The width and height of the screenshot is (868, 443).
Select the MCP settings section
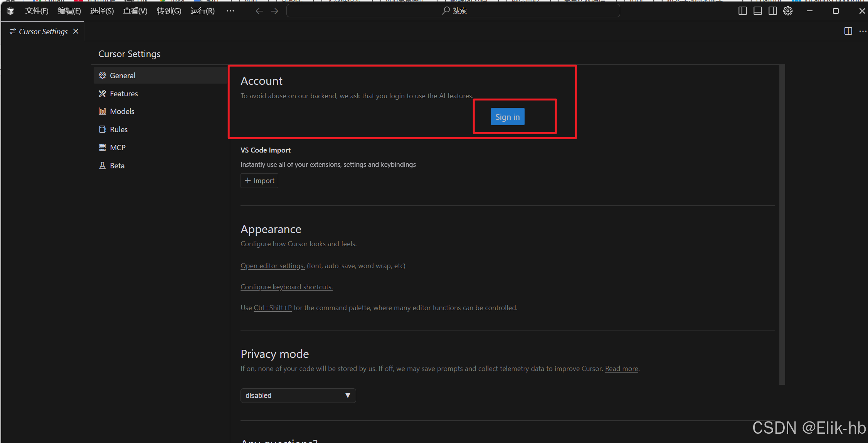pos(118,148)
